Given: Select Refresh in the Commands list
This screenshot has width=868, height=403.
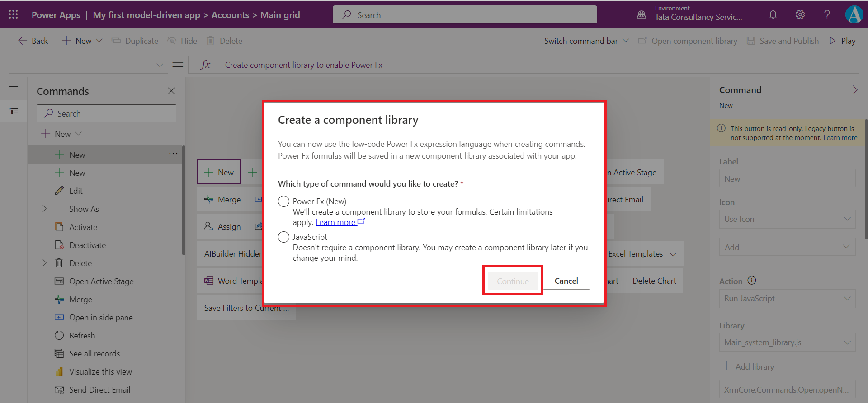Looking at the screenshot, I should pyautogui.click(x=82, y=336).
